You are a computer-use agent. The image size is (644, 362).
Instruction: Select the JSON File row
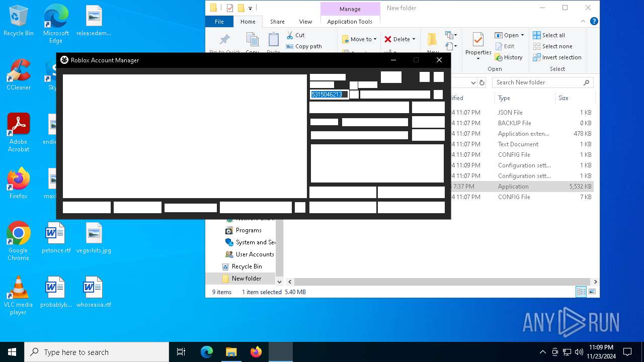[x=522, y=113]
